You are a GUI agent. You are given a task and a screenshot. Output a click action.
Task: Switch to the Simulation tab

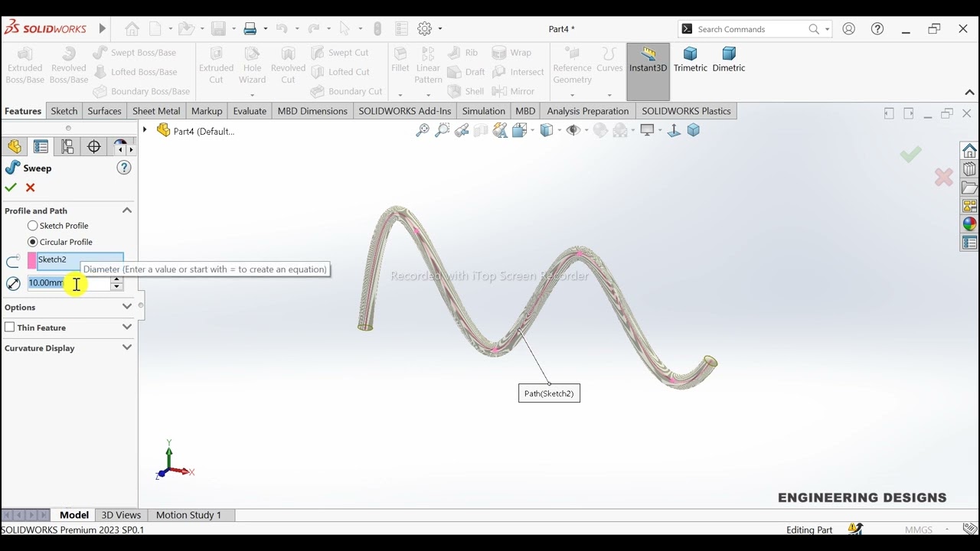[x=483, y=111]
